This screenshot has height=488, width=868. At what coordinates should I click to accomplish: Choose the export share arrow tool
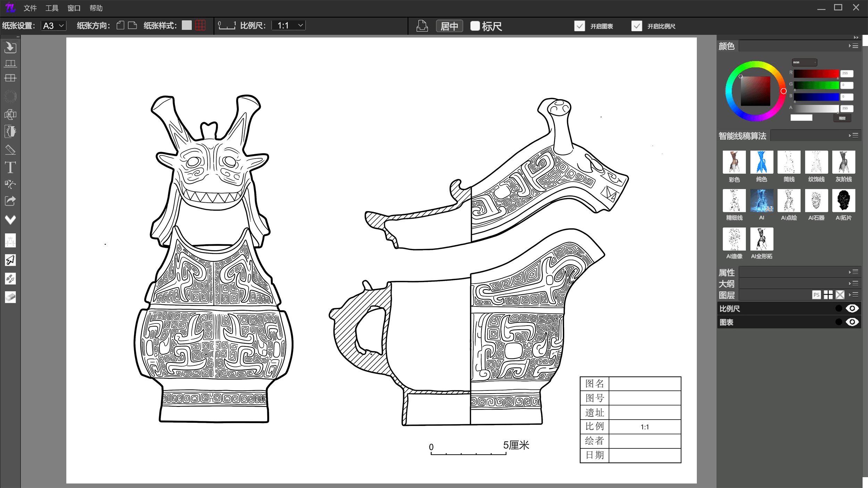pyautogui.click(x=10, y=201)
